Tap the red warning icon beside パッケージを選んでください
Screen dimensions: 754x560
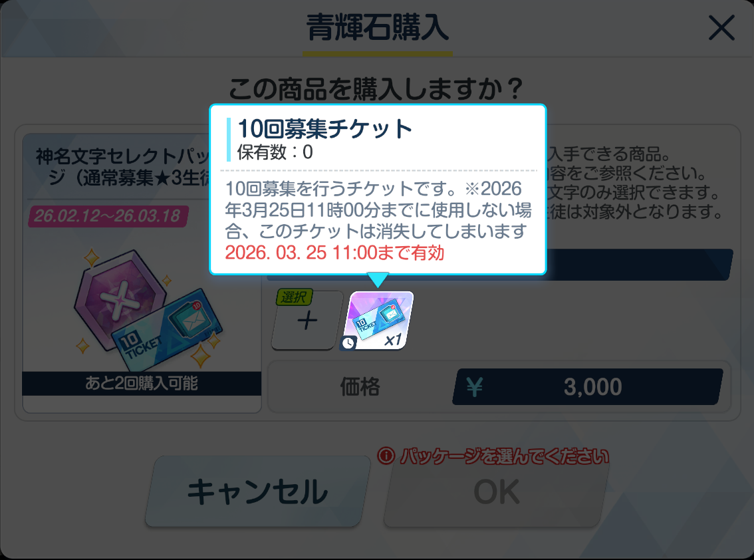pos(386,456)
